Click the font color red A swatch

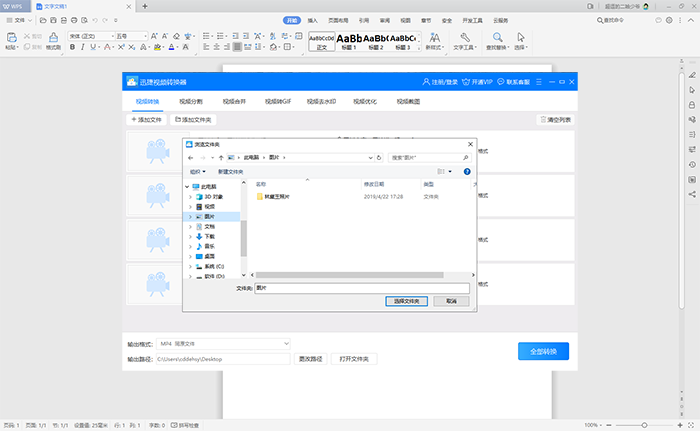tap(107, 47)
